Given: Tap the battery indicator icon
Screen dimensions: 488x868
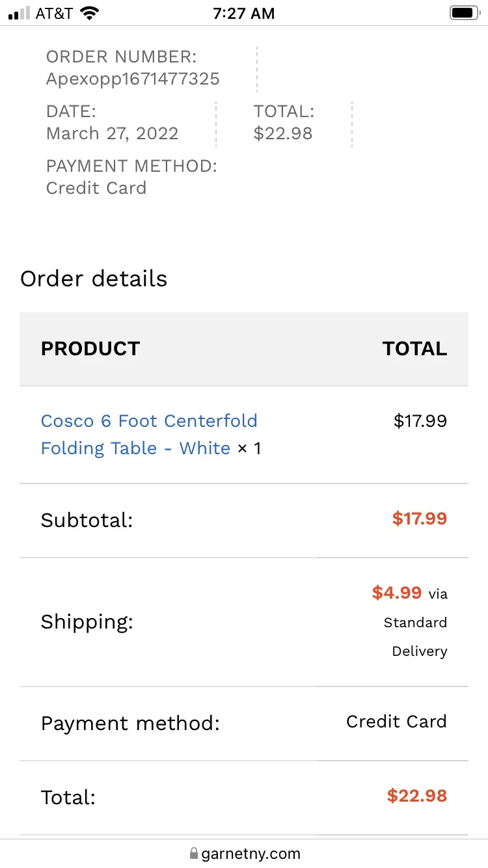Looking at the screenshot, I should pos(465,13).
